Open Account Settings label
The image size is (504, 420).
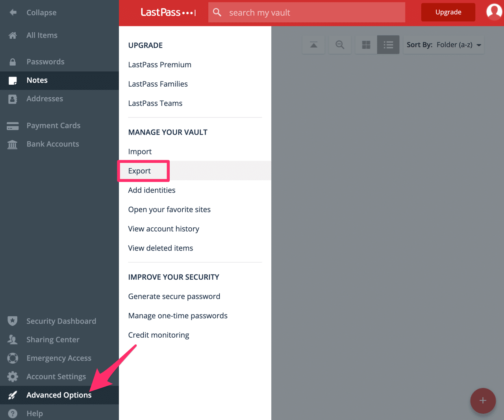(x=56, y=377)
